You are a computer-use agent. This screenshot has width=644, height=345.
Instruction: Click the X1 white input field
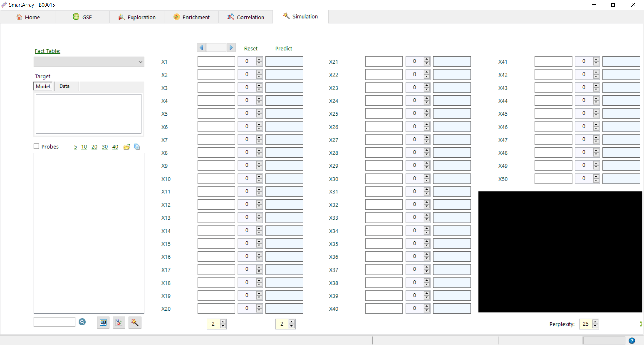[216, 61]
